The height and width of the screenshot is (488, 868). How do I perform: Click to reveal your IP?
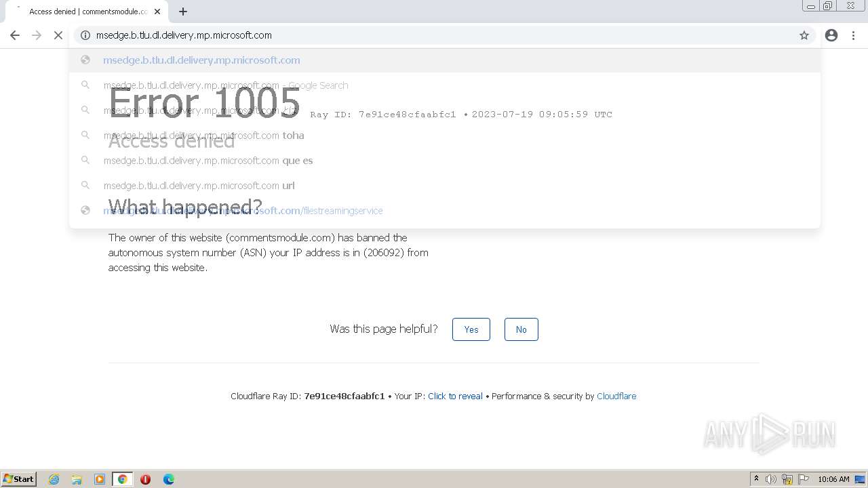pyautogui.click(x=455, y=396)
